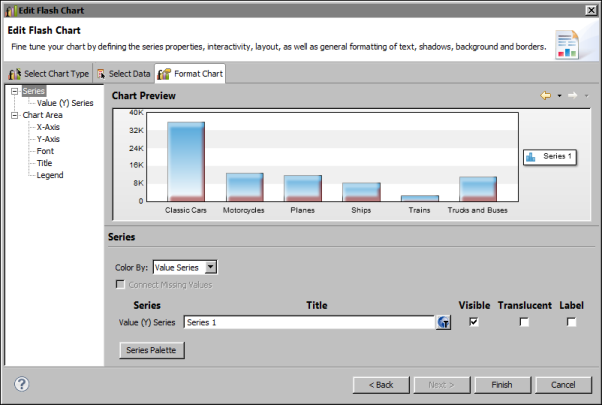Screen dimensions: 602x405
Task: Open the help question mark icon
Action: click(21, 384)
